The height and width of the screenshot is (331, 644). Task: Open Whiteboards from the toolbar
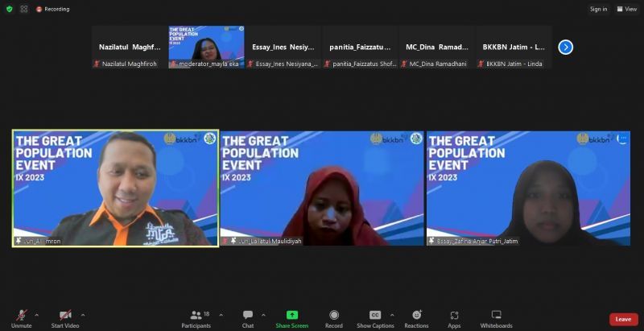click(496, 318)
